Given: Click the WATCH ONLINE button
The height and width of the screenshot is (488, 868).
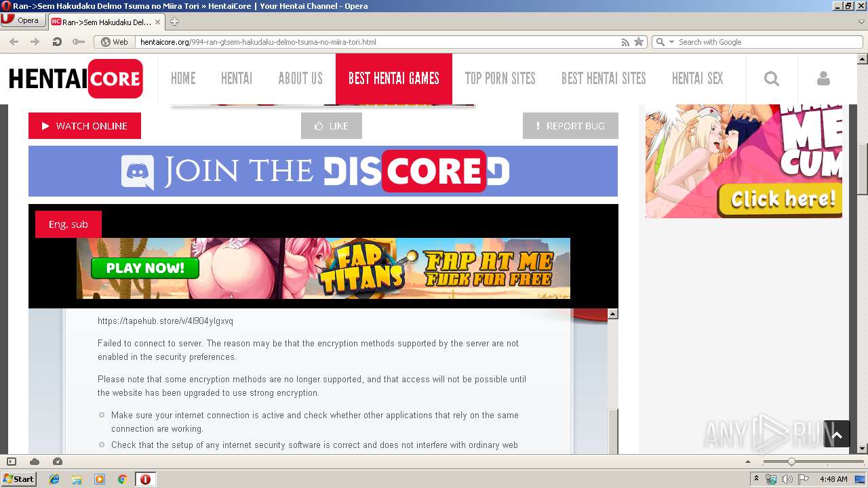Looking at the screenshot, I should click(85, 126).
